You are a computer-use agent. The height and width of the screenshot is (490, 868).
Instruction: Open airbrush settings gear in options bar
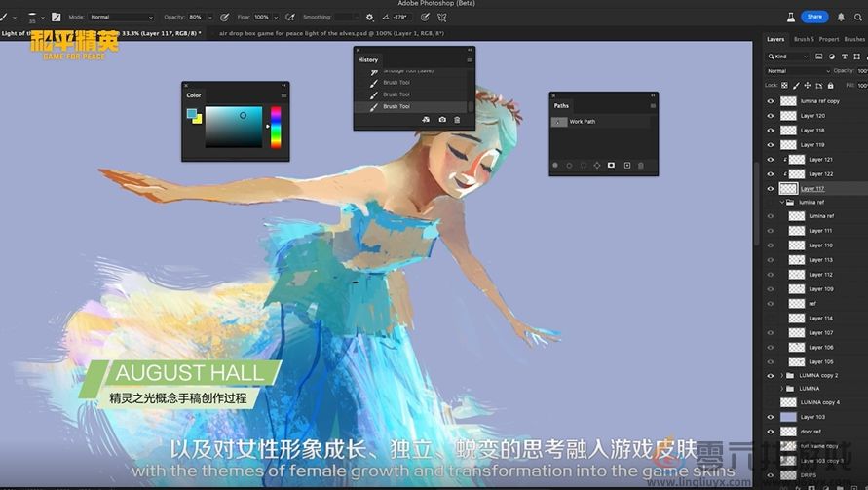pyautogui.click(x=369, y=18)
